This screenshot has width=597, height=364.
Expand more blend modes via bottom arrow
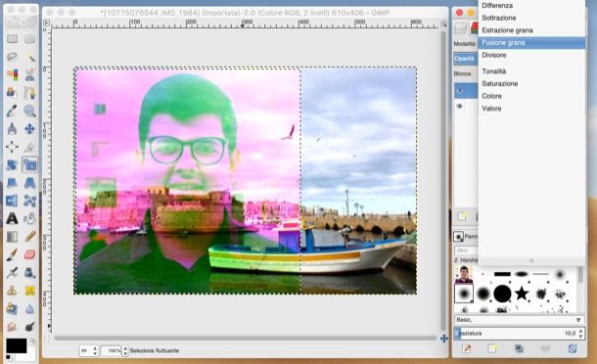[531, 261]
